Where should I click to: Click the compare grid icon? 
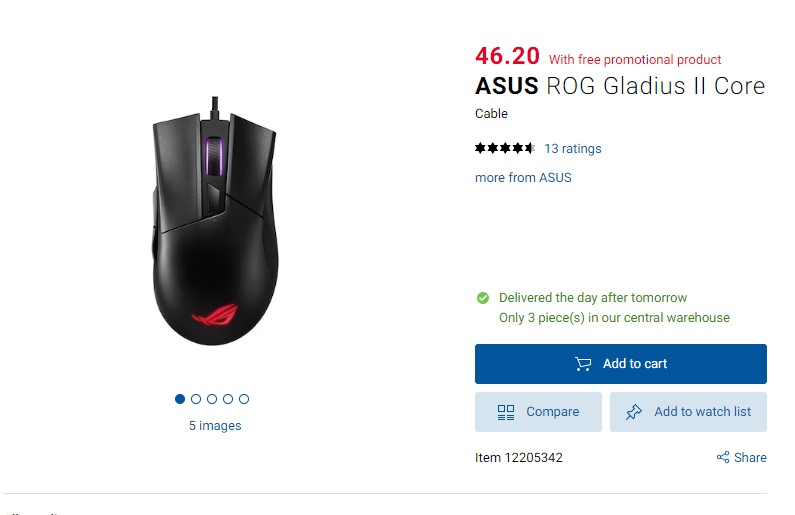pyautogui.click(x=506, y=412)
